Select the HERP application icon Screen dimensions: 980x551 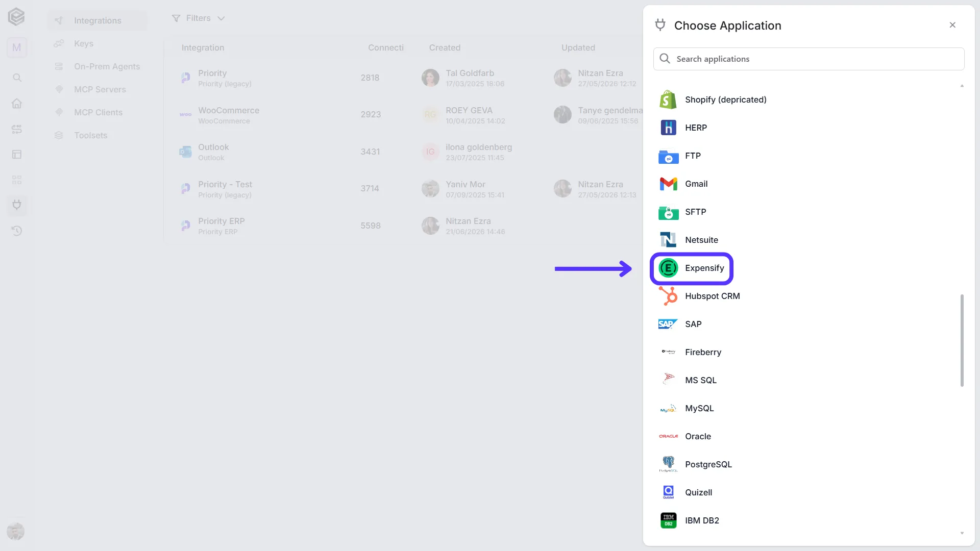668,128
